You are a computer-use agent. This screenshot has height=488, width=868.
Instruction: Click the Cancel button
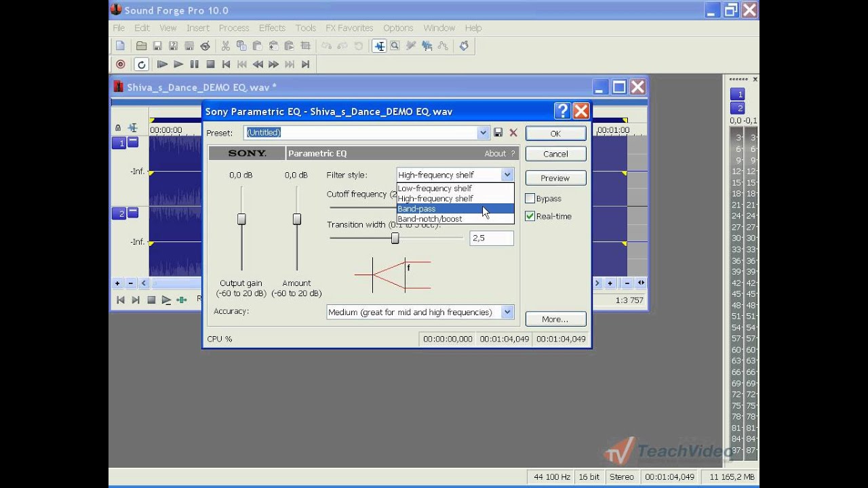pyautogui.click(x=555, y=154)
